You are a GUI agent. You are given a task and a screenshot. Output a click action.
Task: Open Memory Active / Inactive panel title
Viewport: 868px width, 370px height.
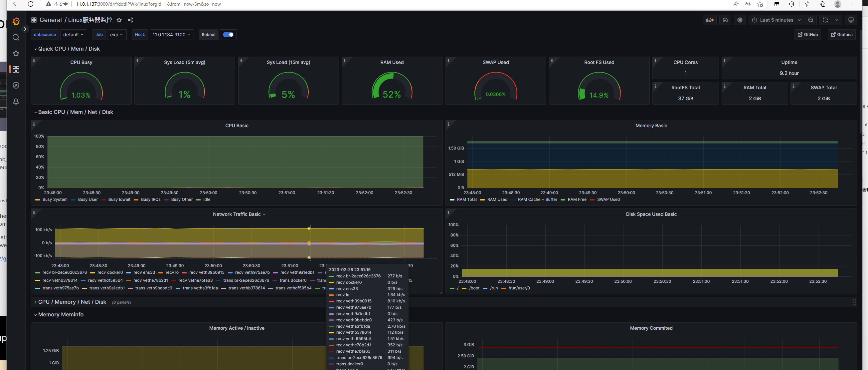237,328
